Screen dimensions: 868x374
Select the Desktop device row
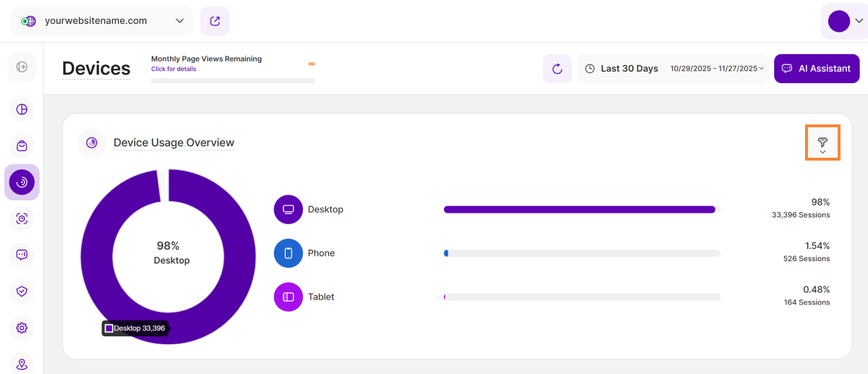point(325,210)
